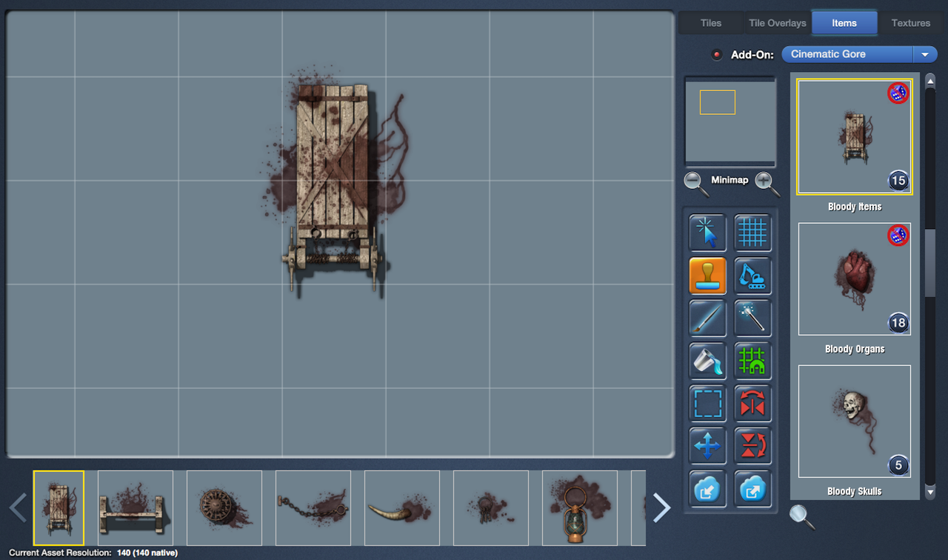Viewport: 948px width, 560px height.
Task: Select the Bloody Items category thumbnail
Action: (x=855, y=137)
